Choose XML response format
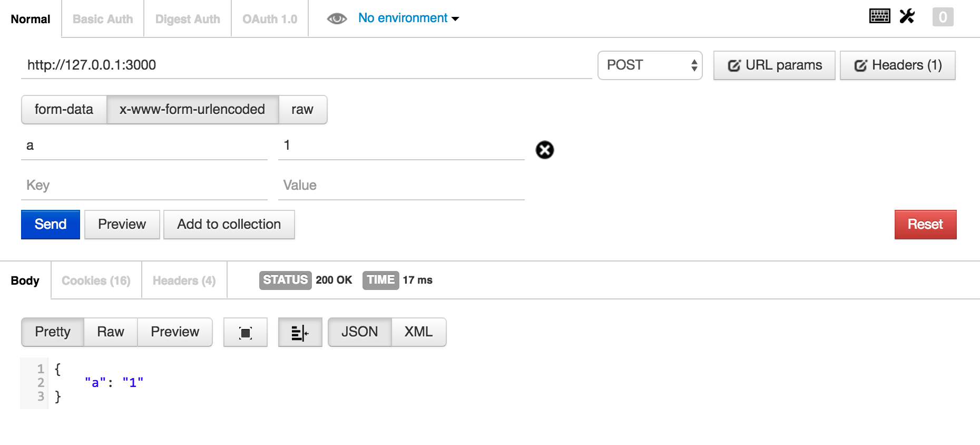 coord(419,332)
